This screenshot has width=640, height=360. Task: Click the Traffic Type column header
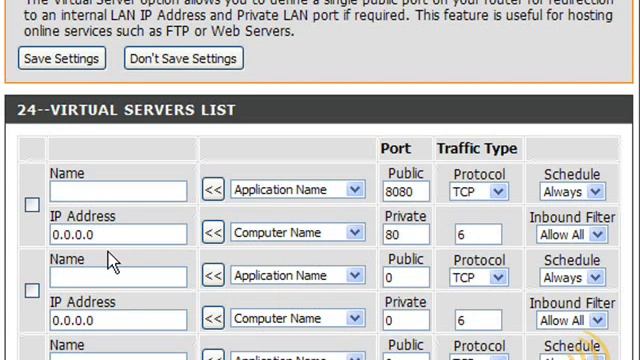click(477, 149)
